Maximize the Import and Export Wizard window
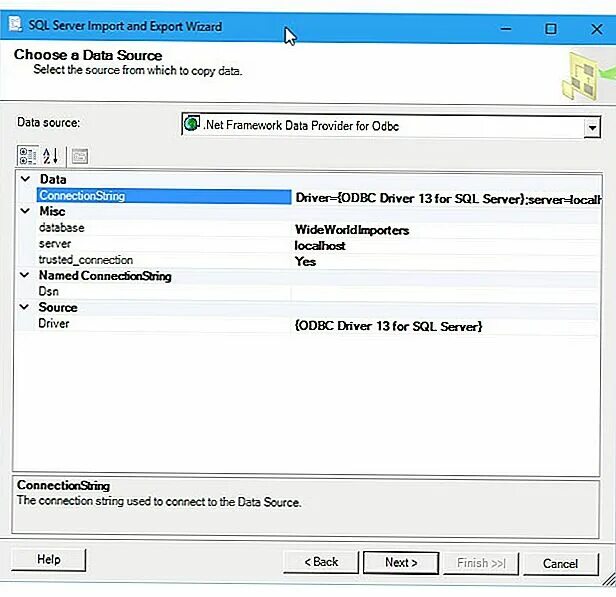Screen dimensions: 616x597 pyautogui.click(x=550, y=29)
